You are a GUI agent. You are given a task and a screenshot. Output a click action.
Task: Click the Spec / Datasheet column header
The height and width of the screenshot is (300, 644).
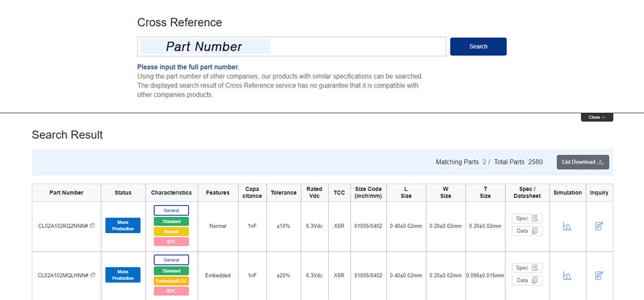click(528, 193)
